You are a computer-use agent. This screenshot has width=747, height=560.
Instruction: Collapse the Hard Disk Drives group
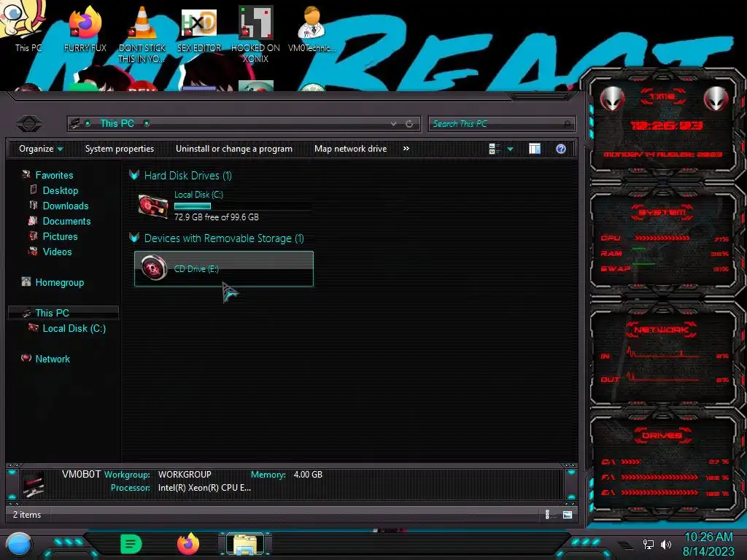click(134, 175)
